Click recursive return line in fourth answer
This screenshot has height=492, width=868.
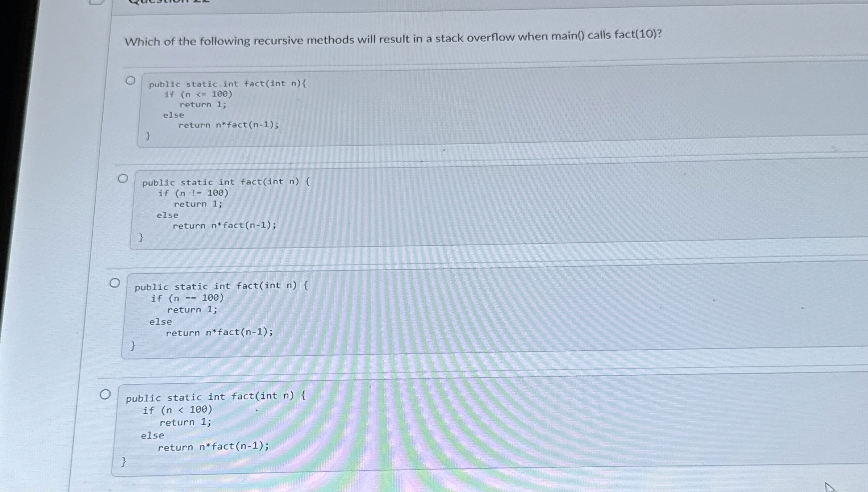213,447
